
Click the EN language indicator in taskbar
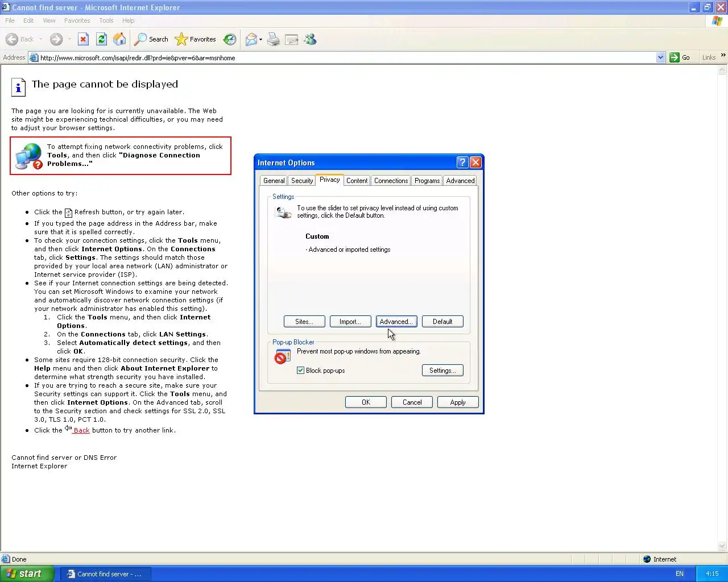(680, 573)
